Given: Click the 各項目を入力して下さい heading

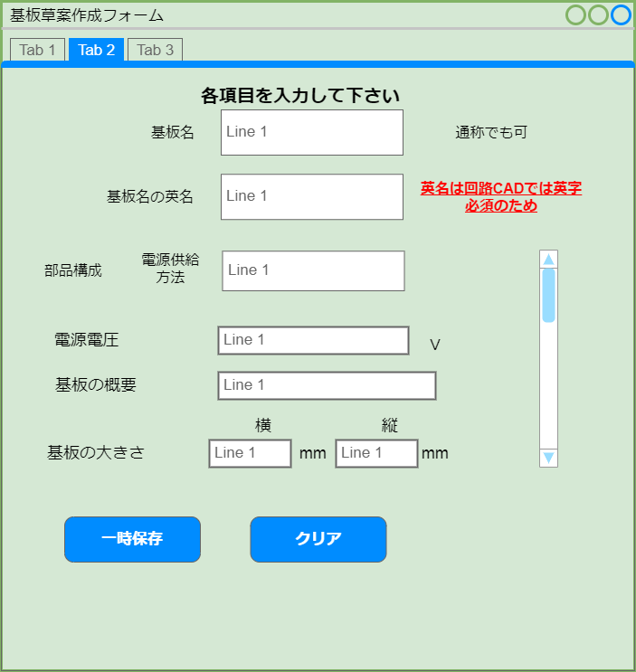Looking at the screenshot, I should pos(300,95).
